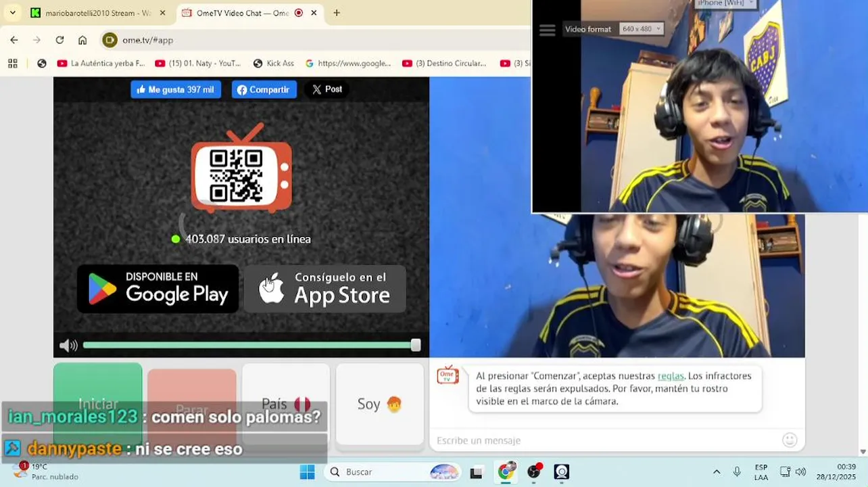Open a new browser tab
The height and width of the screenshot is (487, 868).
(337, 13)
